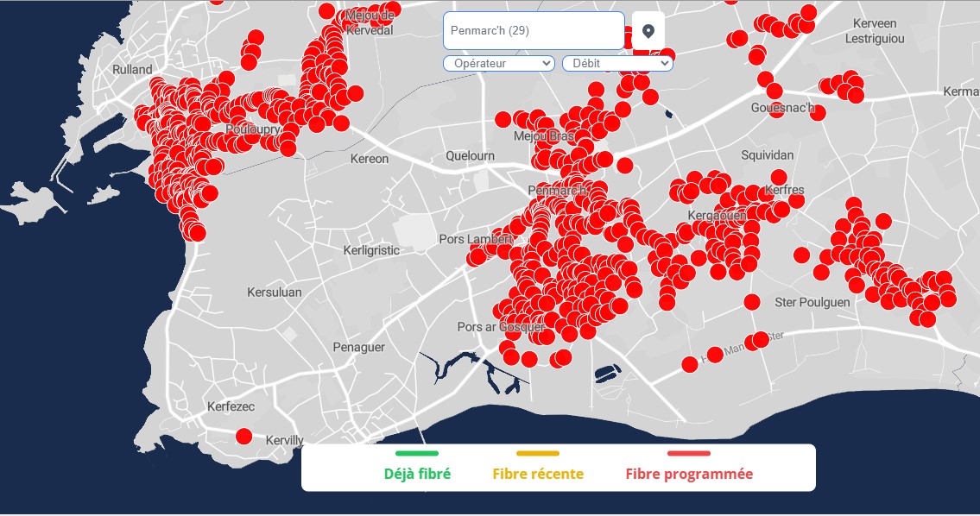Viewport: 980px width, 516px height.
Task: Click the Squividan place label on map
Action: (767, 155)
